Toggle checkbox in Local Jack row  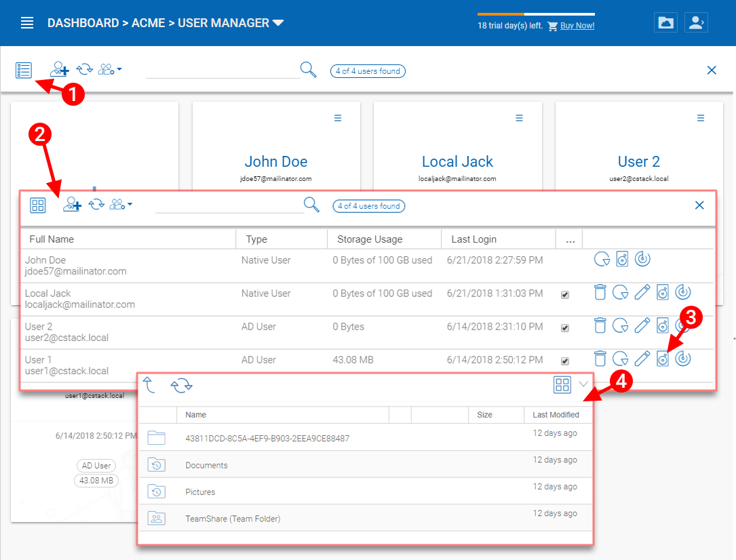click(x=565, y=294)
